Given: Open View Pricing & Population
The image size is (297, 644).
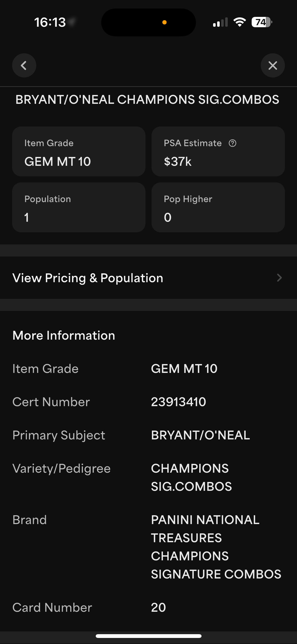Looking at the screenshot, I should (88, 278).
